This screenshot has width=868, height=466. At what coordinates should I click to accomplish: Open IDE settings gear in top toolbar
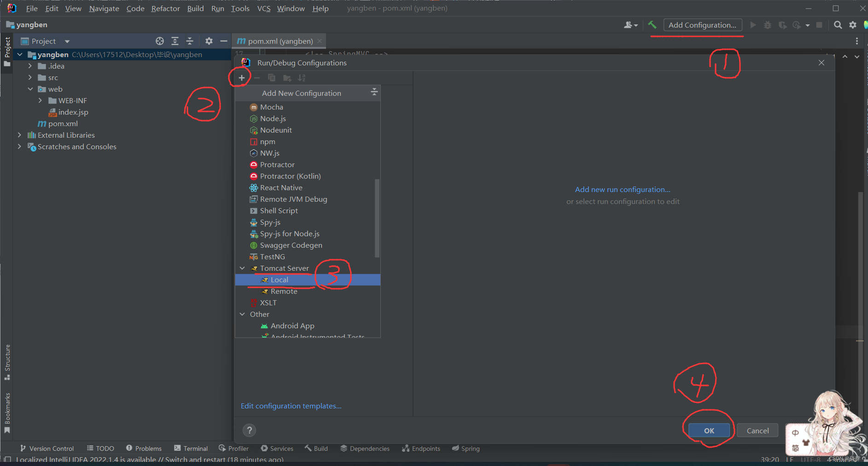click(853, 25)
